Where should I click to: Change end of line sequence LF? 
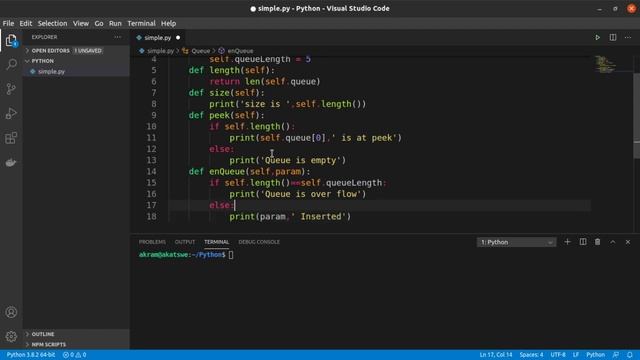tap(576, 355)
